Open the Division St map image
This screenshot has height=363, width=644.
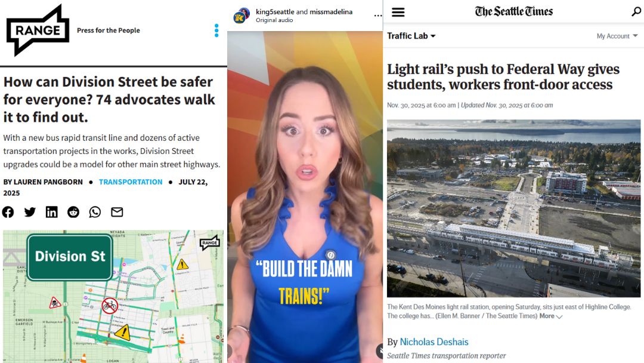click(x=113, y=296)
